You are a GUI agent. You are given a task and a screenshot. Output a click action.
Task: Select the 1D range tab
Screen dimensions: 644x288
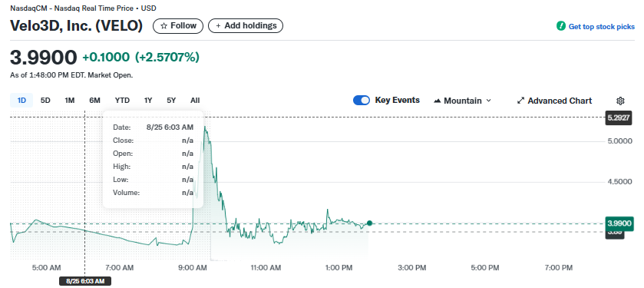21,101
